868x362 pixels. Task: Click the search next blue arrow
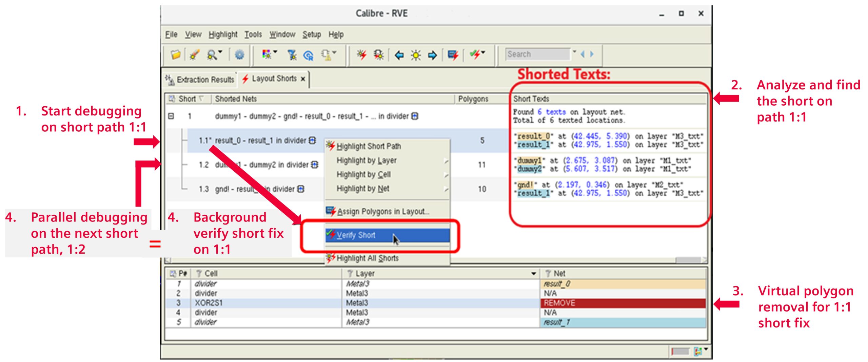point(592,54)
